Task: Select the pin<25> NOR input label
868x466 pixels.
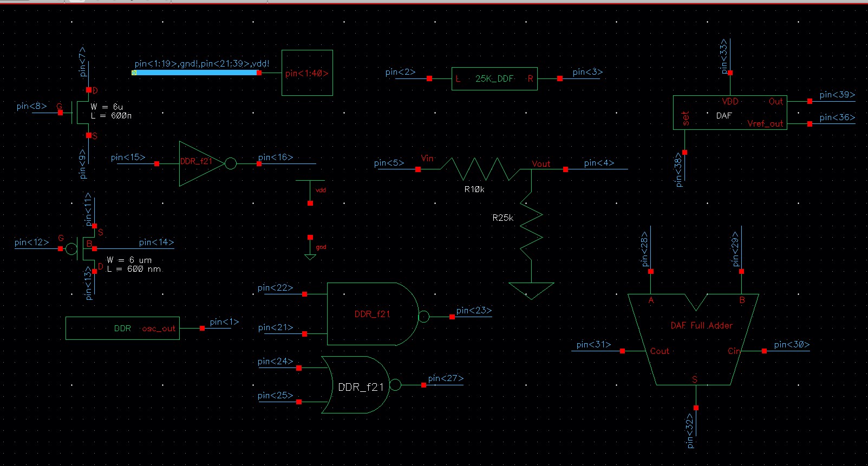Action: tap(275, 396)
